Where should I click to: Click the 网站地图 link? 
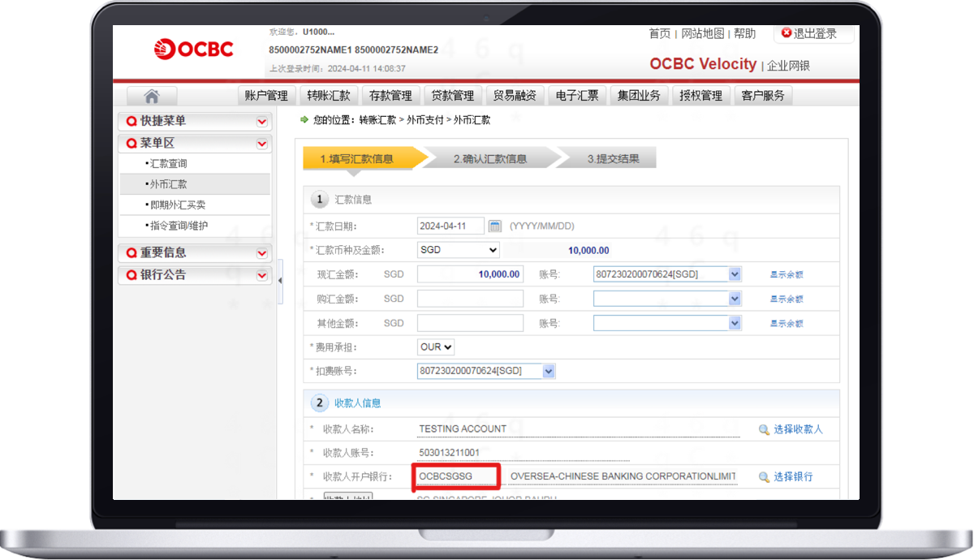pyautogui.click(x=702, y=34)
